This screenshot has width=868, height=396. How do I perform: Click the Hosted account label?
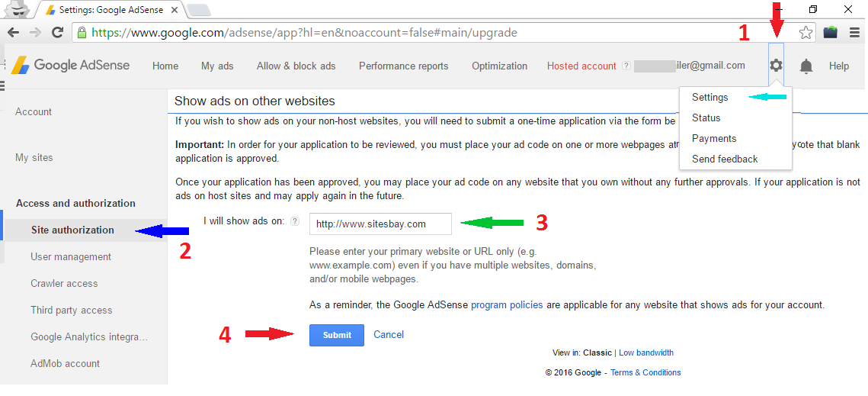click(581, 66)
